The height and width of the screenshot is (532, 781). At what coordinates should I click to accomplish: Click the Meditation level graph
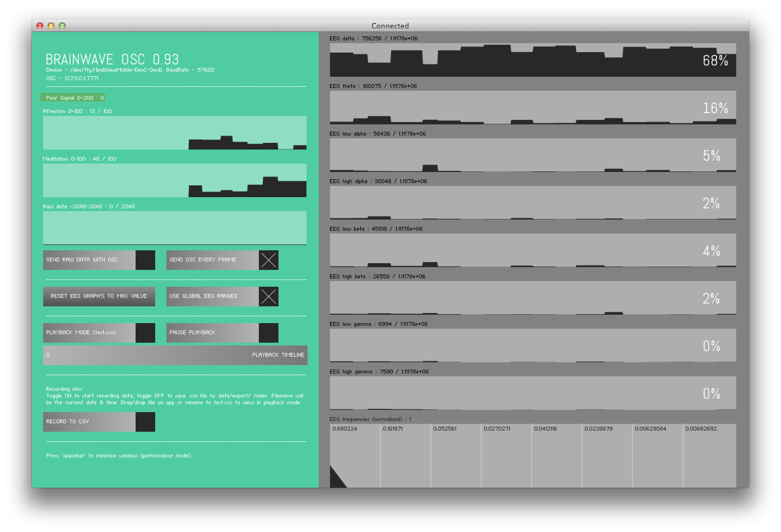pos(174,180)
